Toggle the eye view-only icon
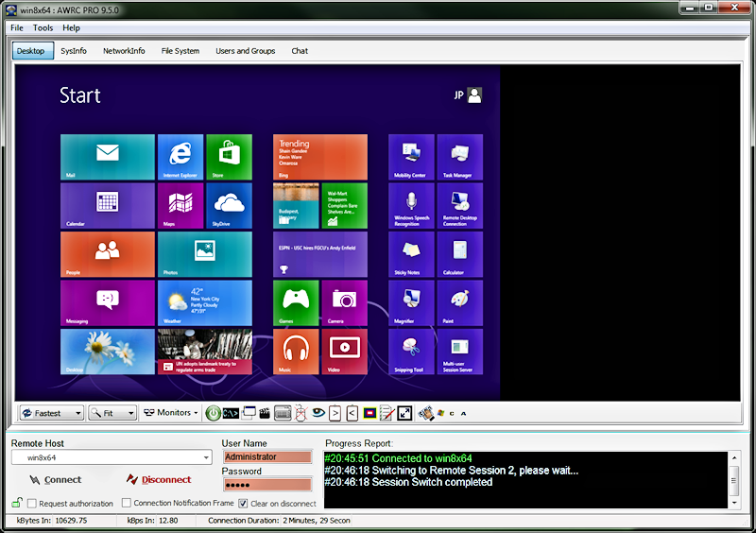This screenshot has width=756, height=533. point(318,412)
